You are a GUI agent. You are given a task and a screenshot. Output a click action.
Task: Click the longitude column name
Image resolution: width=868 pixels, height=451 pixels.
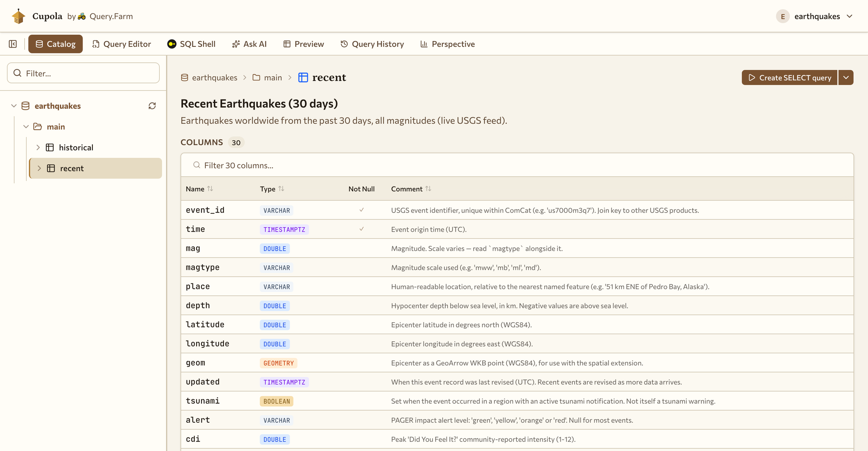click(207, 344)
